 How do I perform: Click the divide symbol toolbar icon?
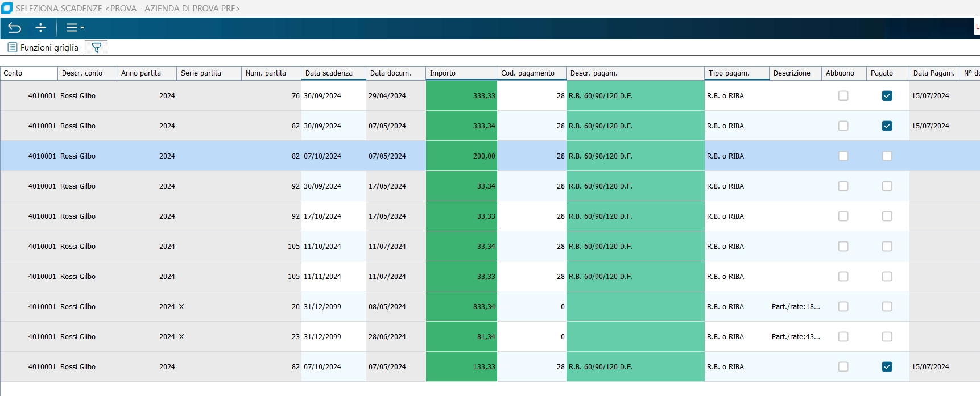40,28
